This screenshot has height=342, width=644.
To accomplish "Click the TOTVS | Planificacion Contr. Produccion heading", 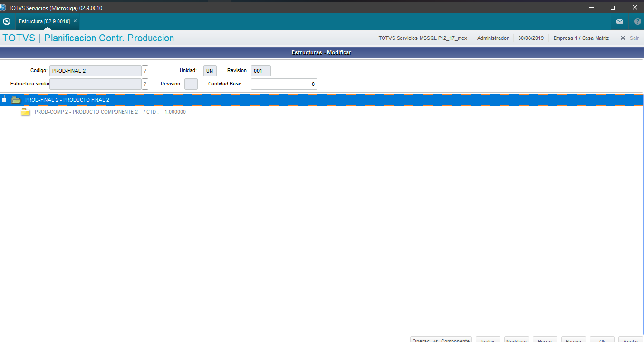I will coord(88,38).
